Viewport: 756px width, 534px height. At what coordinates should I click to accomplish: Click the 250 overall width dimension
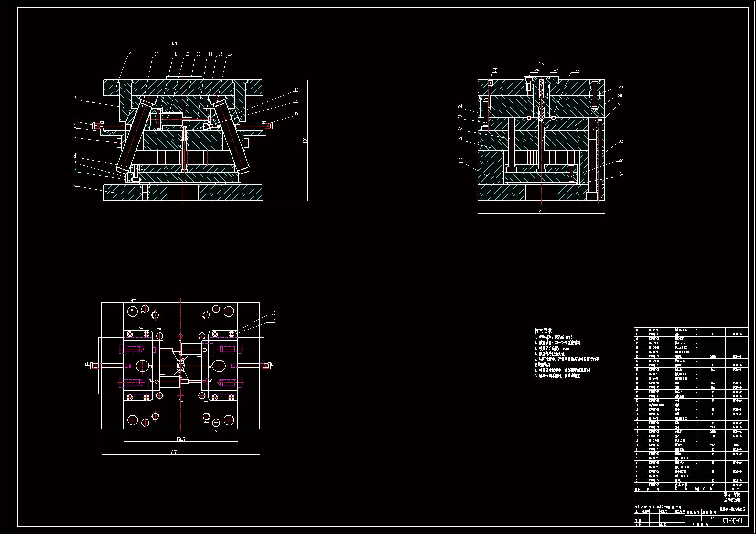click(x=174, y=452)
